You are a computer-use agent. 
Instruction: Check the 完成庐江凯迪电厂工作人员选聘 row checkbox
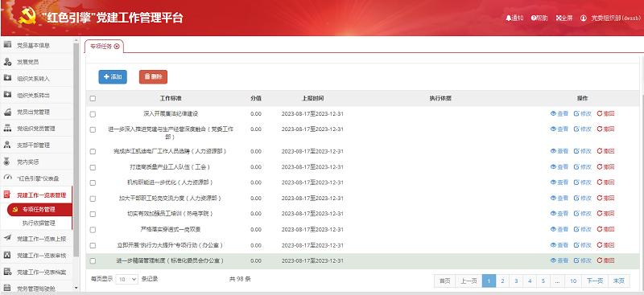(93, 151)
